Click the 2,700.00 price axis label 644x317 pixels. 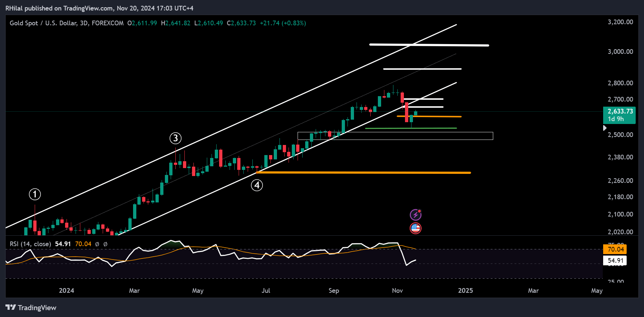click(620, 99)
